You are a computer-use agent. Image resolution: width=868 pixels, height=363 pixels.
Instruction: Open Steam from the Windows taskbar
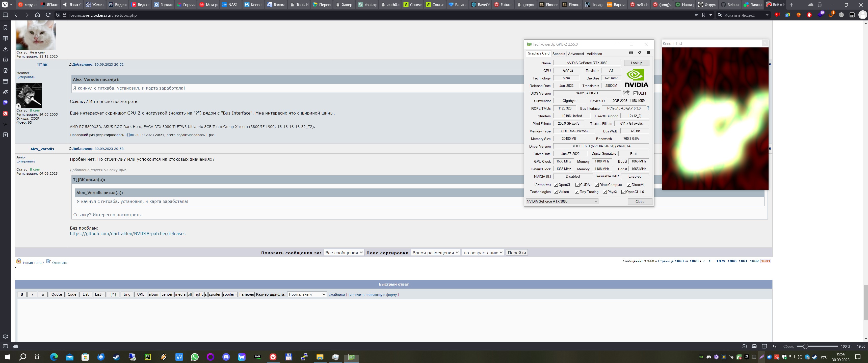pyautogui.click(x=116, y=357)
